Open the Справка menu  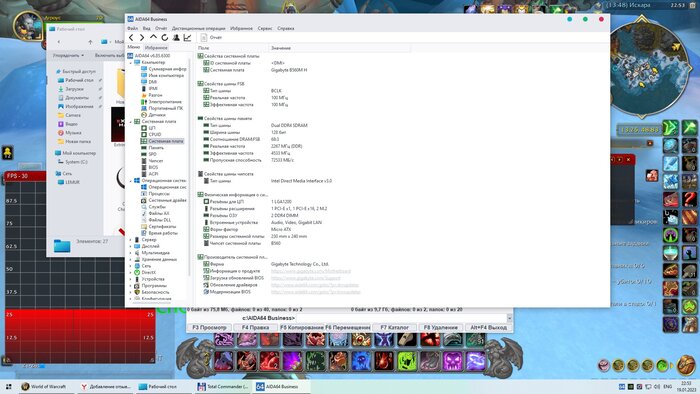(x=286, y=28)
